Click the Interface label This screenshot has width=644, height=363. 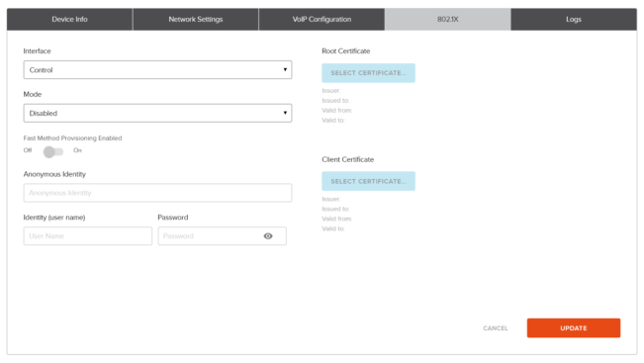37,50
